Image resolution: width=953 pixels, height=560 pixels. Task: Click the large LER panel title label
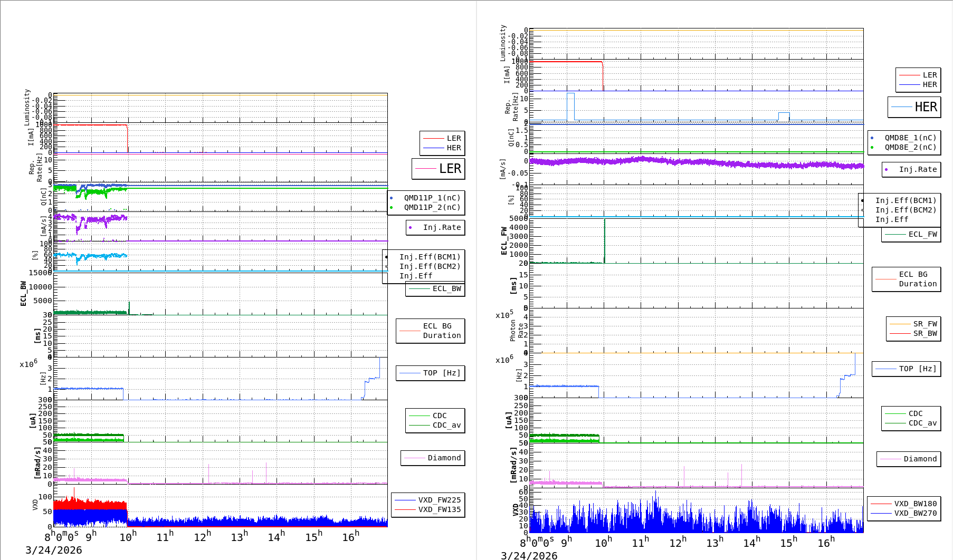450,169
